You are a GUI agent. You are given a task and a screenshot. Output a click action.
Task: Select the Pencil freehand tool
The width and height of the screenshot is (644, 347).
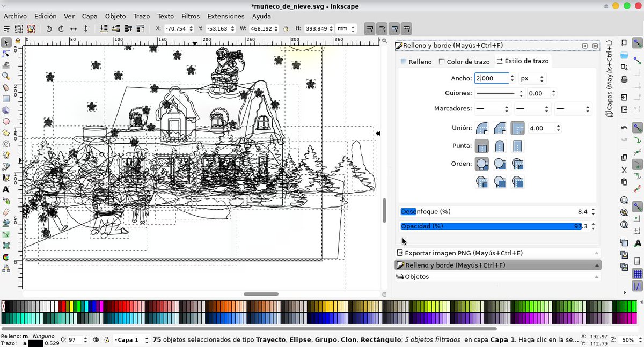click(6, 155)
